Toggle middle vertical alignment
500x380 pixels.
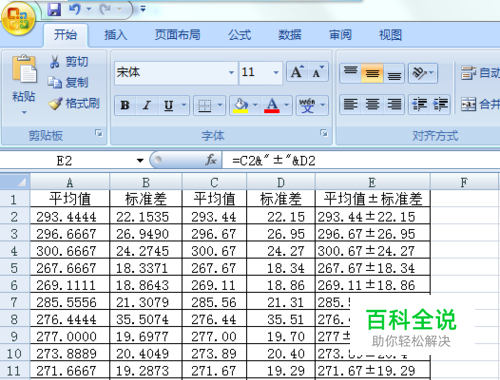point(372,73)
